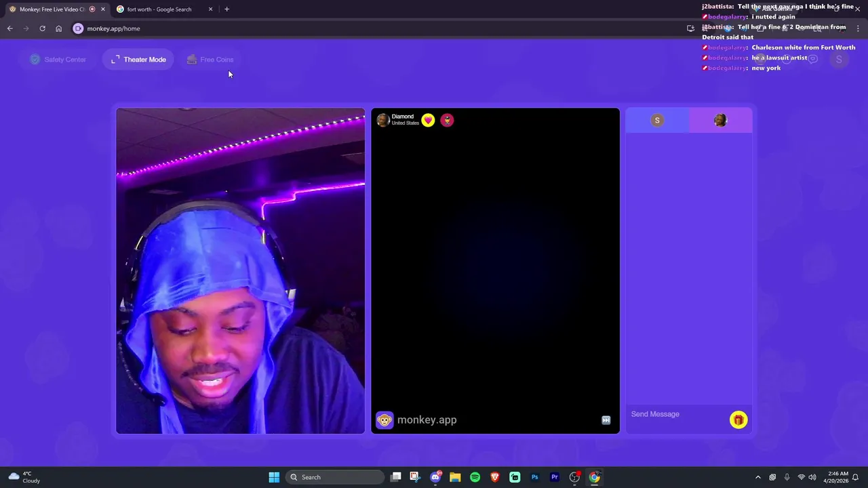Expand the hidden system tray icons

point(758,477)
